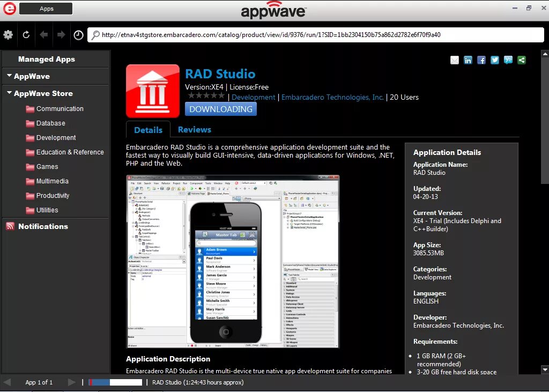Click the URL address field
This screenshot has height=392, width=549.
coord(315,35)
